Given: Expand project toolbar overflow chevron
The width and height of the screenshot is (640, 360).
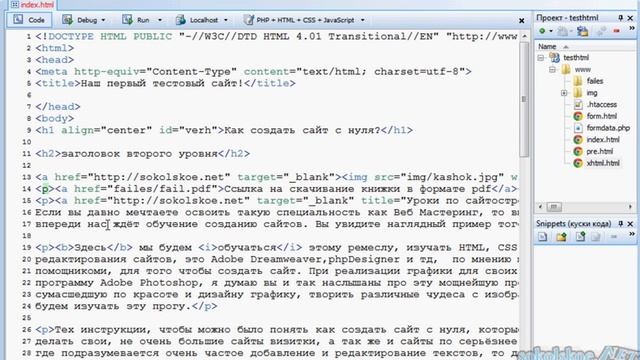Looking at the screenshot, I should click(632, 29).
